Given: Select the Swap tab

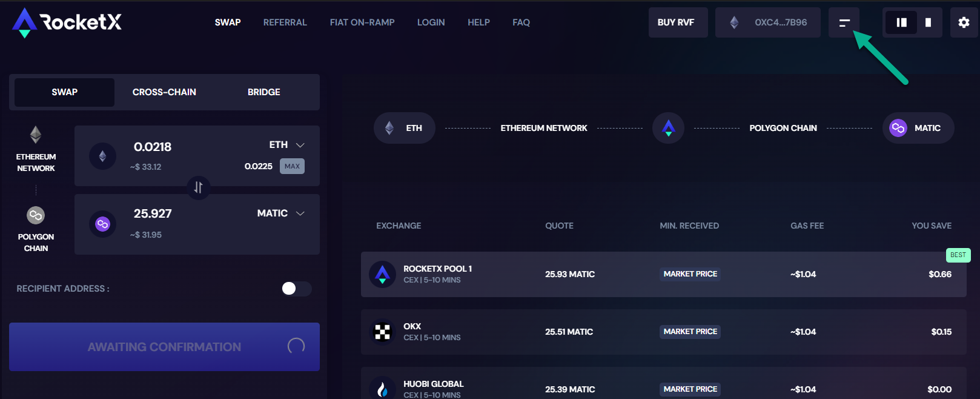Looking at the screenshot, I should click(64, 92).
